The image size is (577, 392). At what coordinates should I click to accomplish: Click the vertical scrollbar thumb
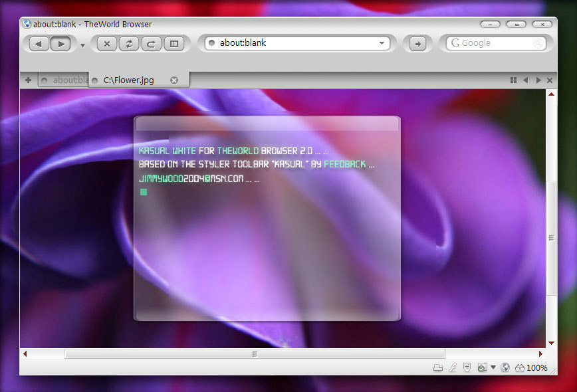pos(551,238)
